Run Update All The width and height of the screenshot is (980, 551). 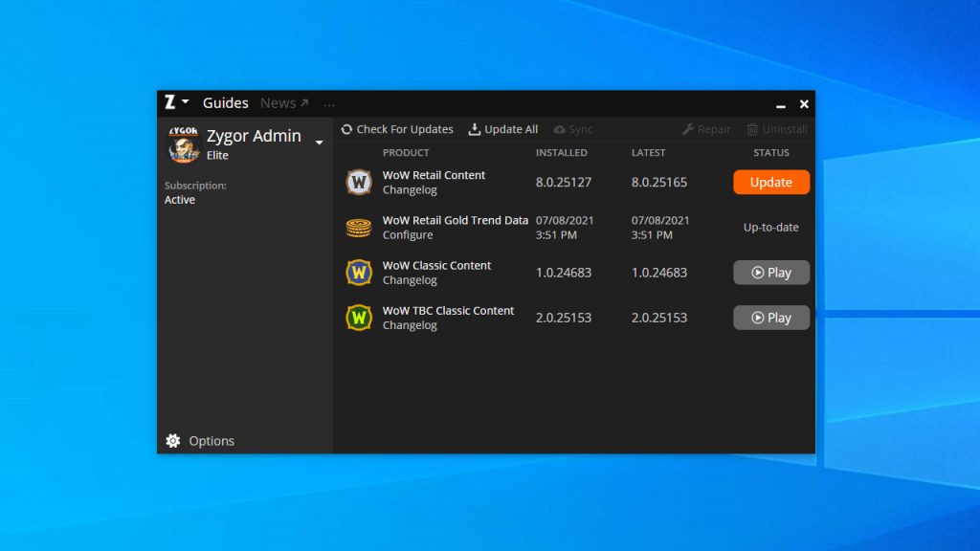[x=511, y=129]
